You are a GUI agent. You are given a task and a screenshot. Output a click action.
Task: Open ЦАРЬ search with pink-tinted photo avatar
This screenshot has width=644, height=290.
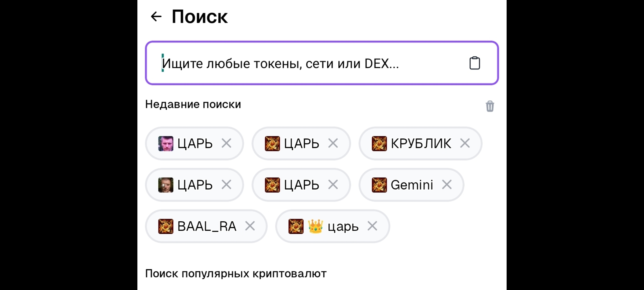(x=195, y=143)
